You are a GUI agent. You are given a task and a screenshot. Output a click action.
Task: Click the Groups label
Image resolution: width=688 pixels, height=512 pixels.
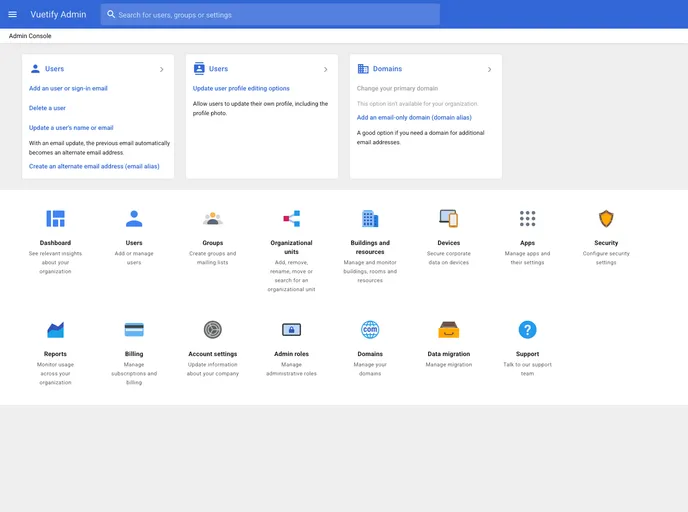tap(213, 243)
